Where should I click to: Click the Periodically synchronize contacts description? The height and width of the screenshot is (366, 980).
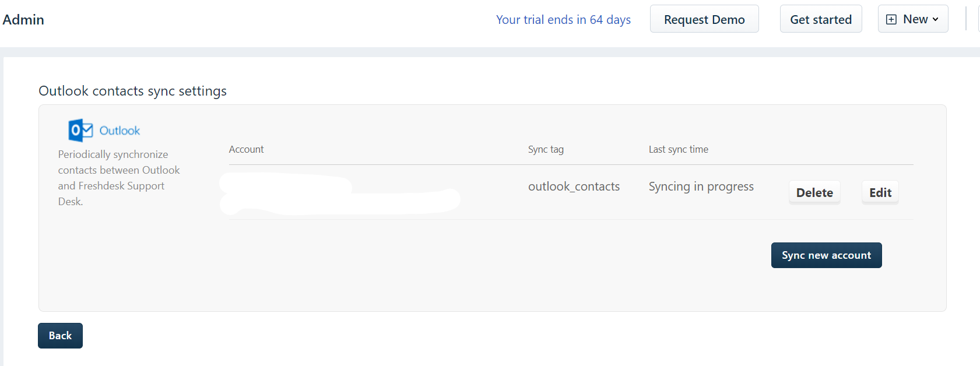point(119,178)
